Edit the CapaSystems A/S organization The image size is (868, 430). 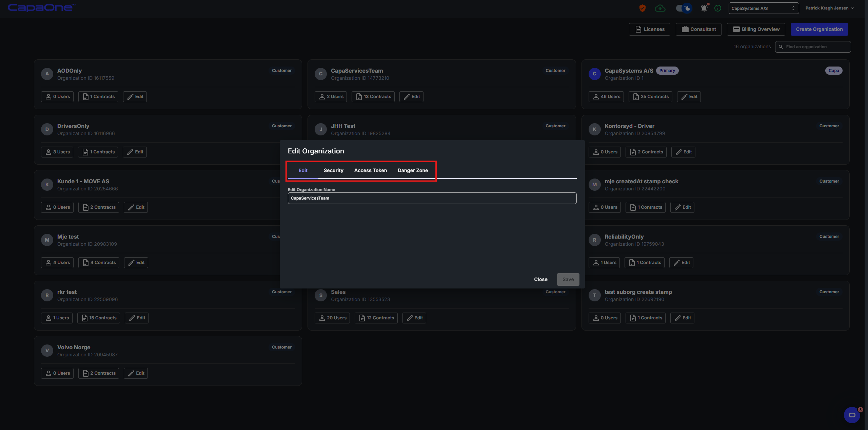[x=689, y=97]
